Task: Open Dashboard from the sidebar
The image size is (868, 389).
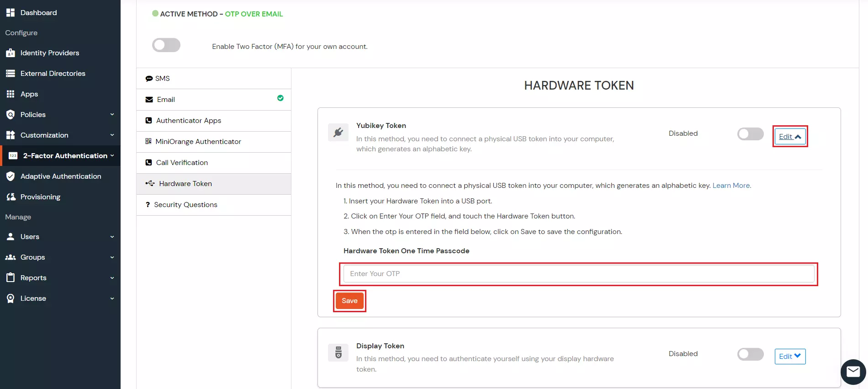Action: click(38, 13)
